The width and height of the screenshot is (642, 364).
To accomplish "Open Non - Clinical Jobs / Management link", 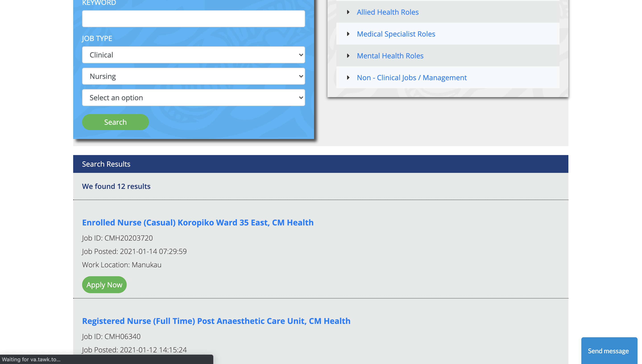I will [412, 78].
